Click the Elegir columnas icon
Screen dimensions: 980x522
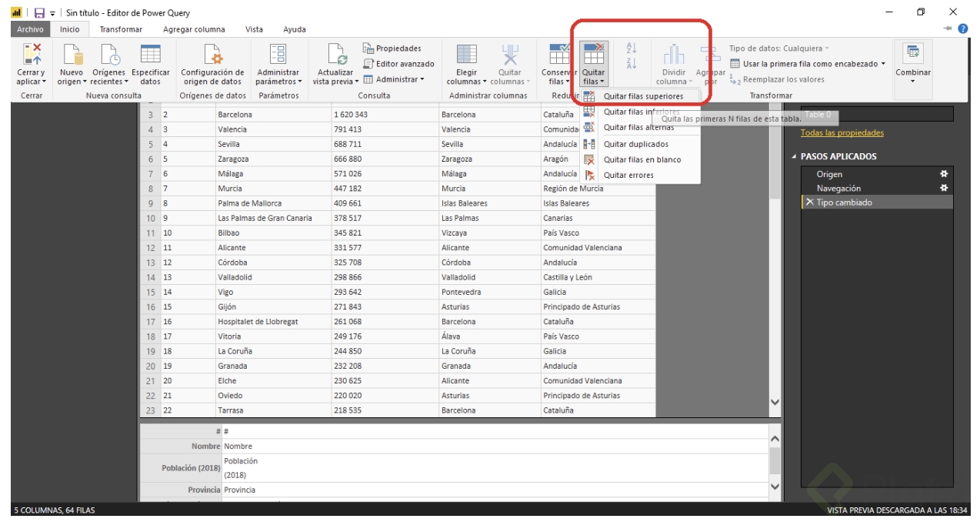click(467, 54)
